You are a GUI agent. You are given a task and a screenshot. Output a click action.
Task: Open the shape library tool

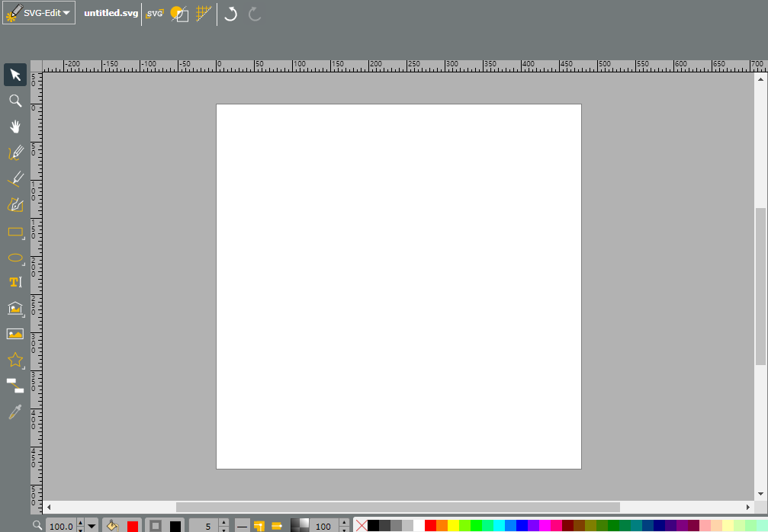[15, 309]
